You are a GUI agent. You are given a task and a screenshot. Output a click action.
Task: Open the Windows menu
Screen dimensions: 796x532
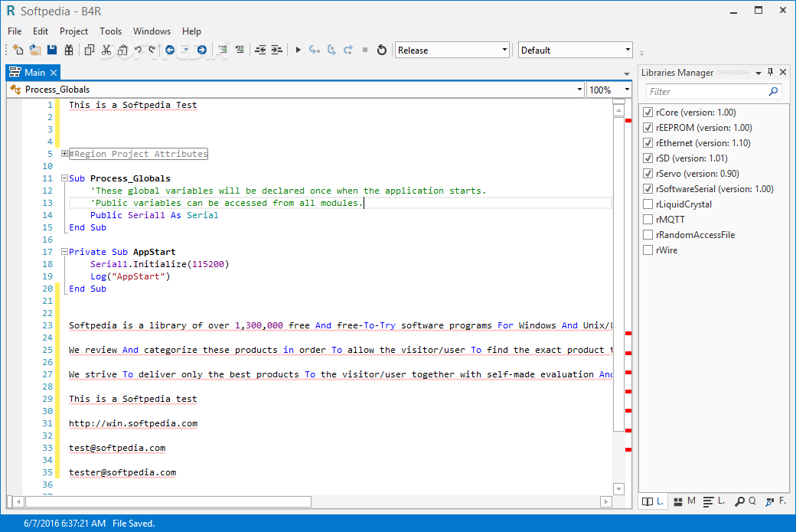[152, 31]
